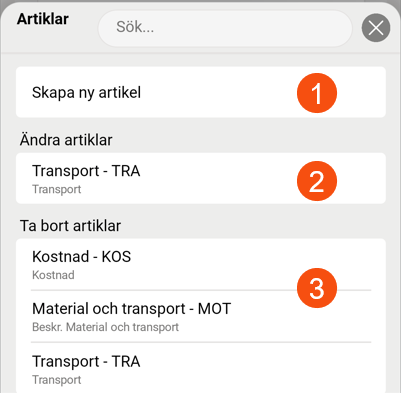Click the orange number 2 badge
Viewport: 401px width, 393px height.
(317, 181)
